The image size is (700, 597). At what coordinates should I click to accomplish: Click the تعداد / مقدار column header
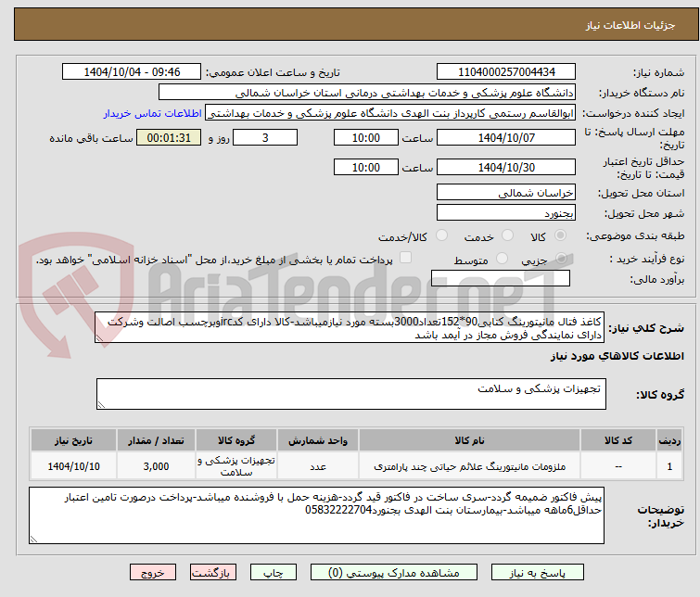tap(156, 440)
